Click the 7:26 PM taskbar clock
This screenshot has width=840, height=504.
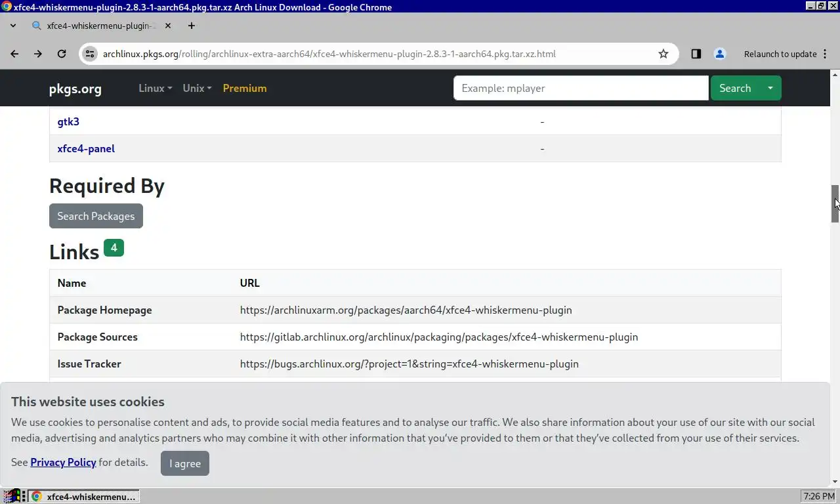coord(819,497)
